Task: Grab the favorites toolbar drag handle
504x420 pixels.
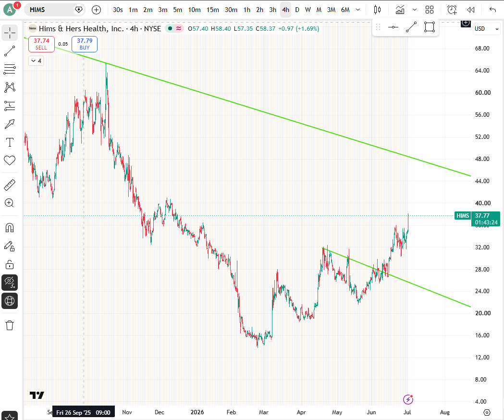Action: tap(378, 27)
